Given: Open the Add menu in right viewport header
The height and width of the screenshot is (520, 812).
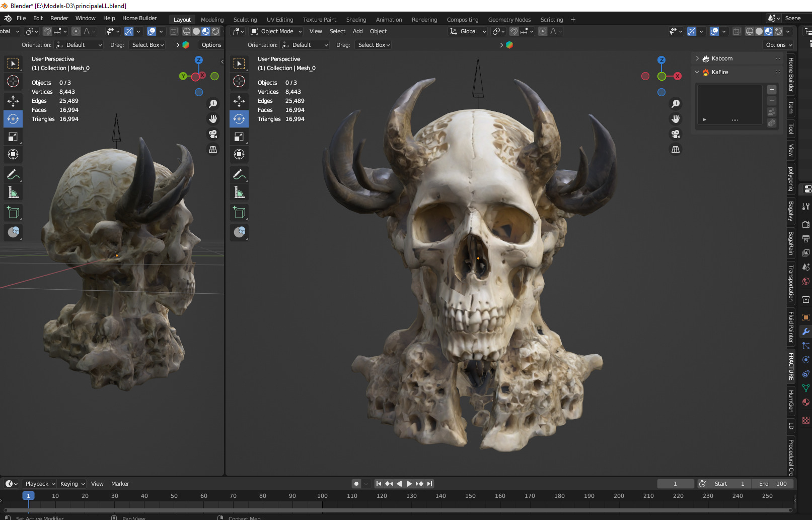Looking at the screenshot, I should click(358, 31).
